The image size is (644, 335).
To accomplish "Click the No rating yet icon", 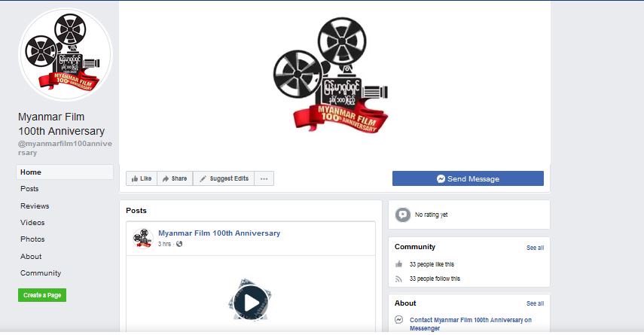I will click(403, 215).
